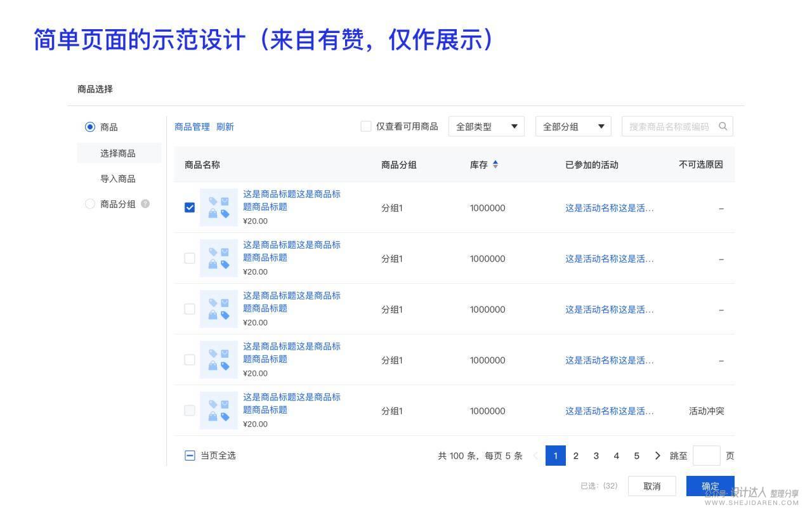Open second row's product title link
The width and height of the screenshot is (812, 519).
tap(292, 251)
